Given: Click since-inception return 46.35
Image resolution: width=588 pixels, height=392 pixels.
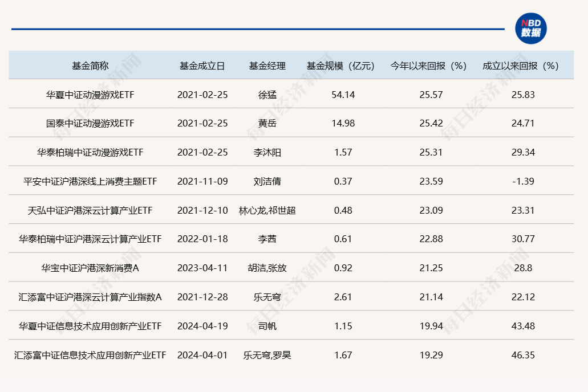Looking at the screenshot, I should tap(523, 356).
